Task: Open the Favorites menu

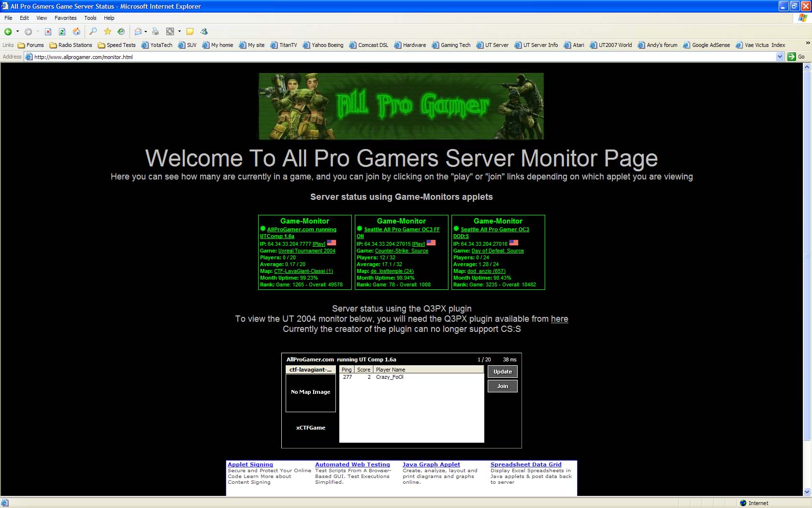Action: (x=65, y=18)
